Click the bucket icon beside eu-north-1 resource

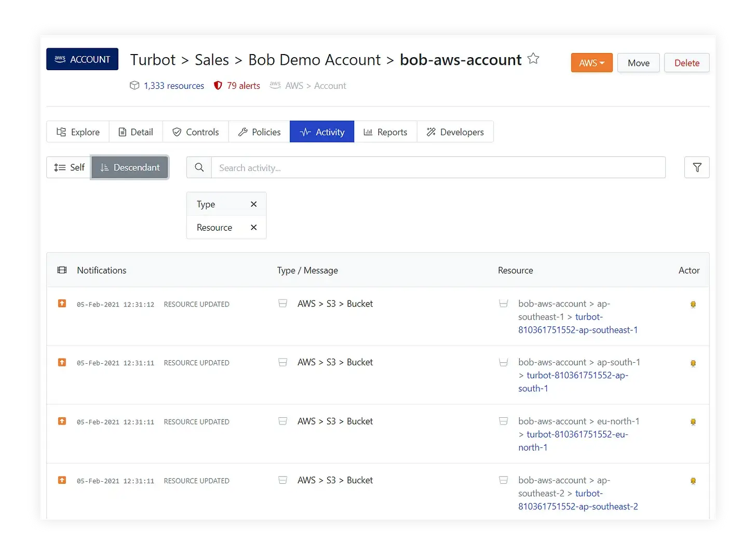[503, 421]
